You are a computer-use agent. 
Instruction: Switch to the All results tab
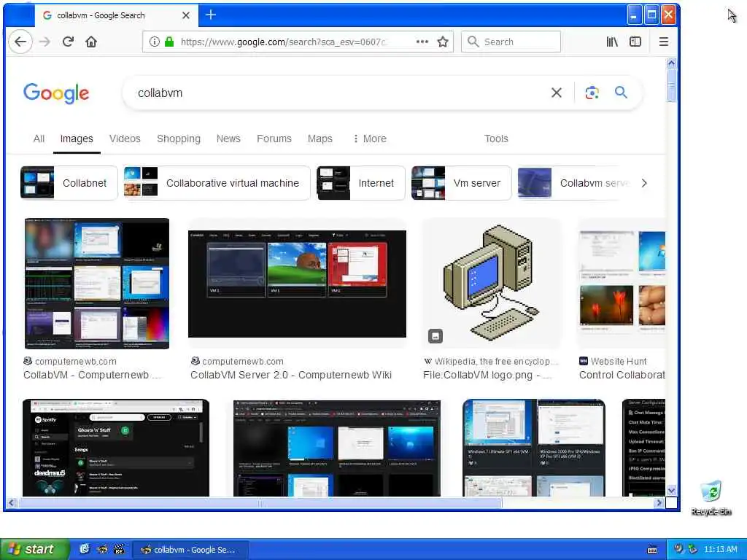pos(39,139)
